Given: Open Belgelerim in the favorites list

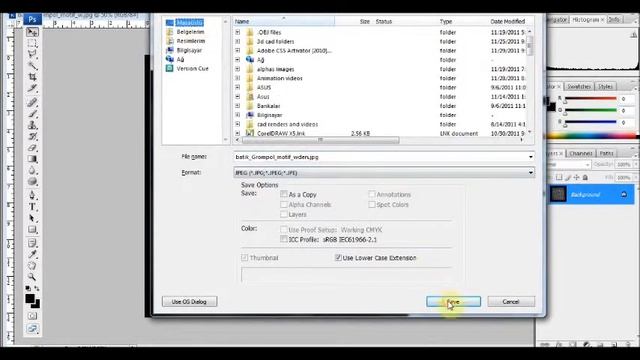Looking at the screenshot, I should coord(190,32).
